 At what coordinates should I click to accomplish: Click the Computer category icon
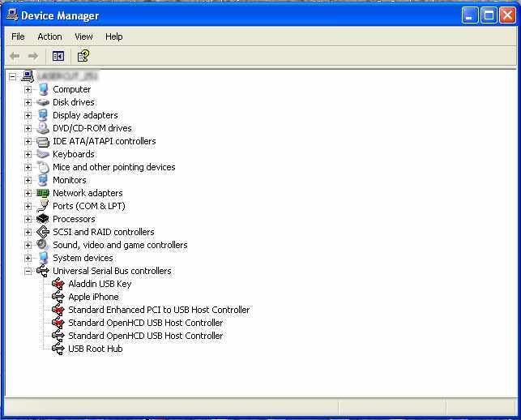tap(43, 89)
